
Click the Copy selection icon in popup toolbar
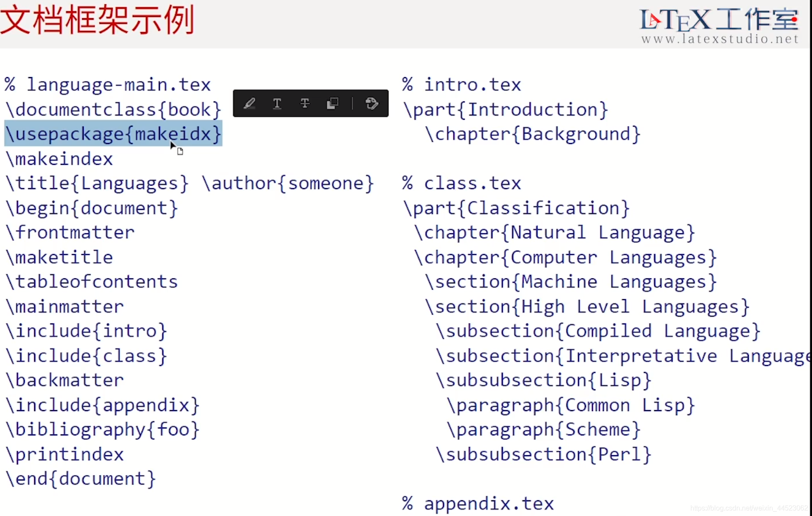pos(332,103)
